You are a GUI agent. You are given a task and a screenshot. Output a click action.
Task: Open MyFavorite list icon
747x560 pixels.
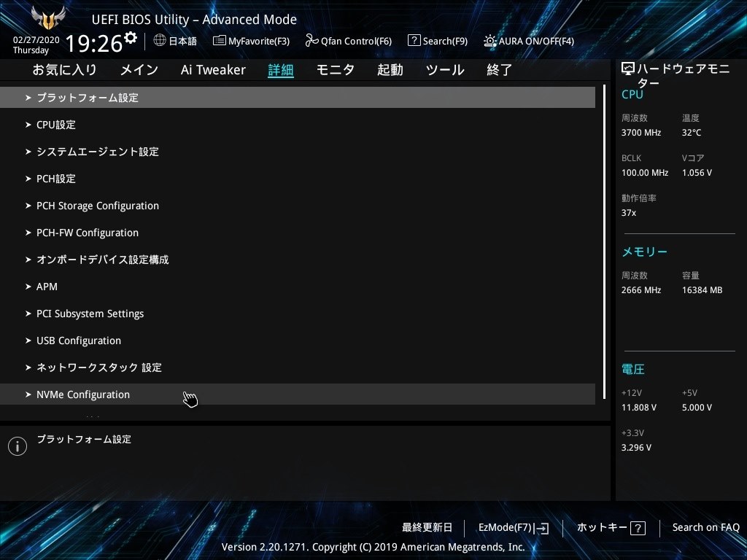tap(219, 41)
